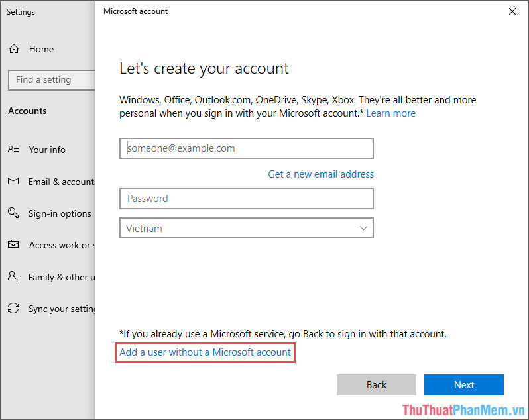The width and height of the screenshot is (529, 420).
Task: Open Home in Settings sidebar
Action: pos(41,49)
